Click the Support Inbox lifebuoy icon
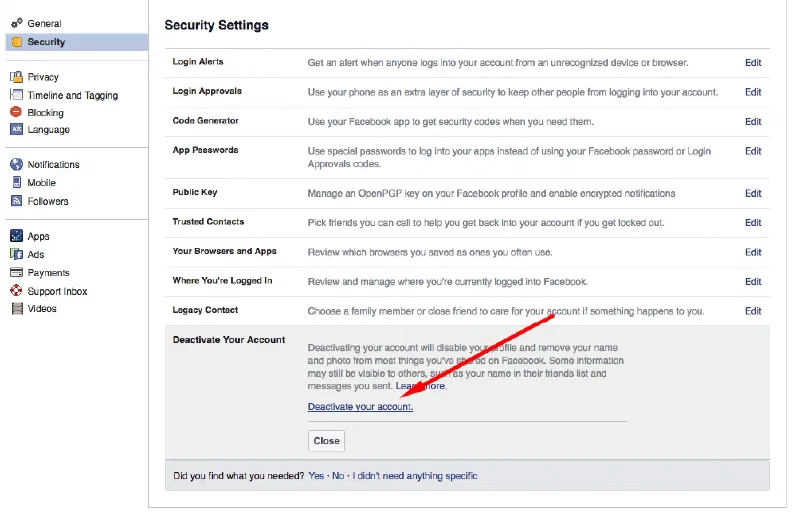Viewport: 800px width, 512px height. point(16,291)
